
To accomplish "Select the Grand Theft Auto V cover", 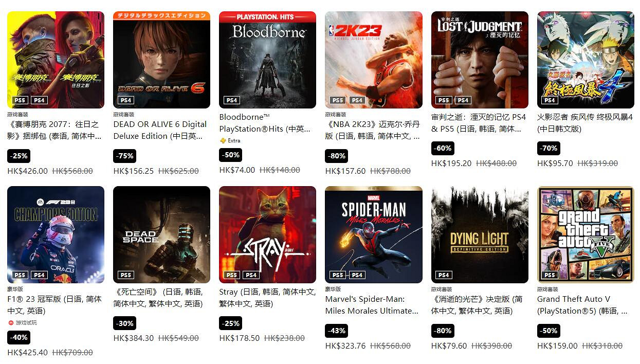I will click(586, 234).
